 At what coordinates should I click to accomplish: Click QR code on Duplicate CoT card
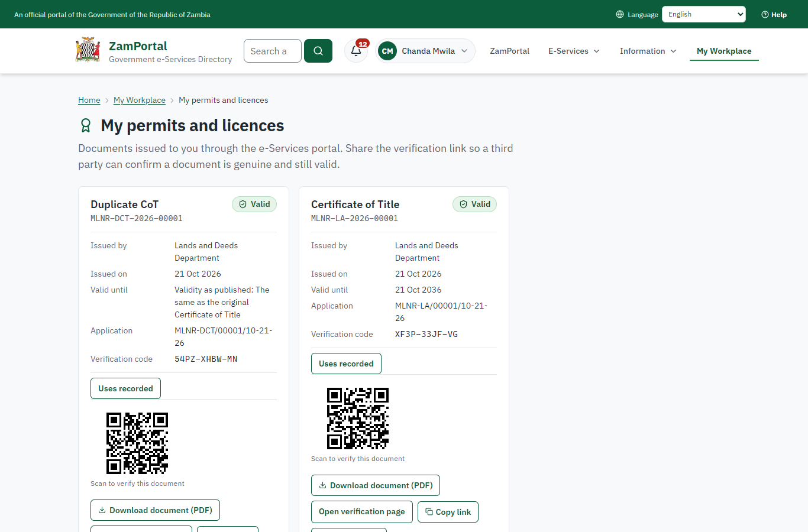(x=137, y=443)
